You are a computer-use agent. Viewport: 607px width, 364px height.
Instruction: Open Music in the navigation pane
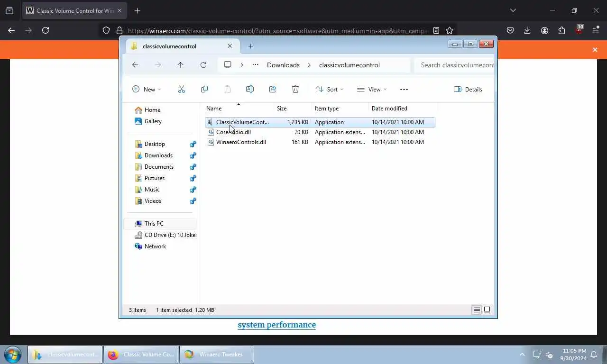pos(152,189)
